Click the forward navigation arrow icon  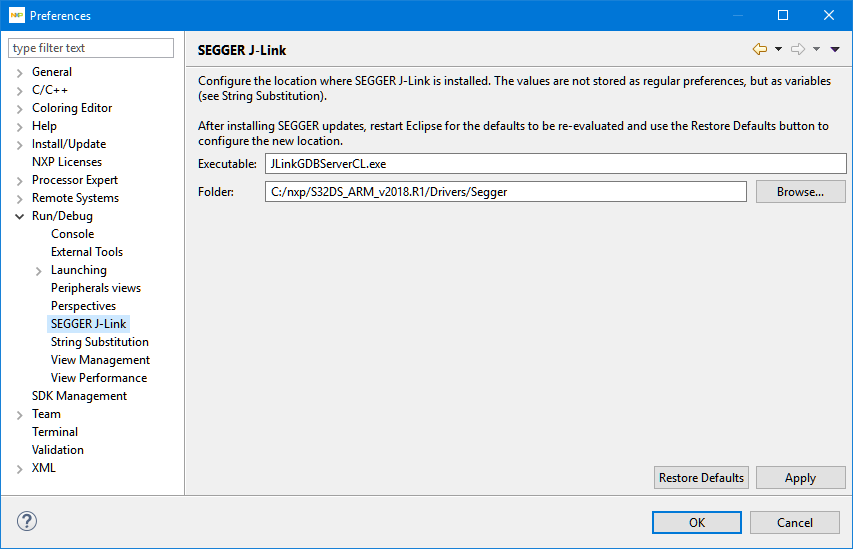pyautogui.click(x=797, y=49)
